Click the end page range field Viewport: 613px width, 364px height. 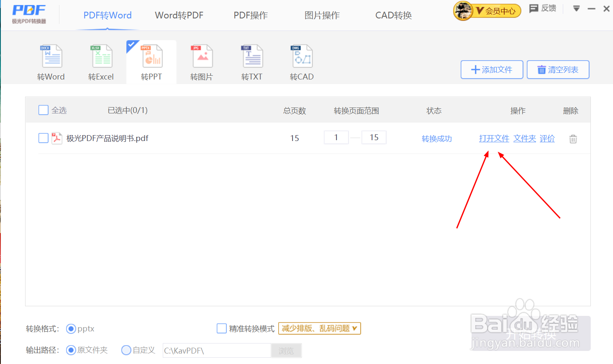[x=374, y=137]
